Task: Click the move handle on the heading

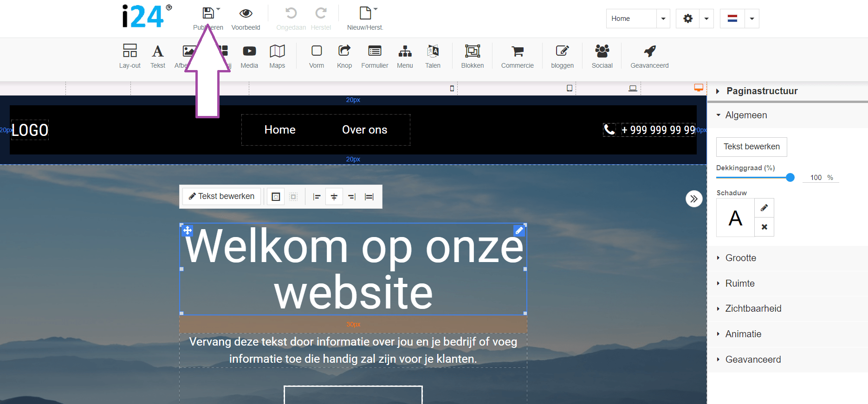Action: click(x=188, y=231)
